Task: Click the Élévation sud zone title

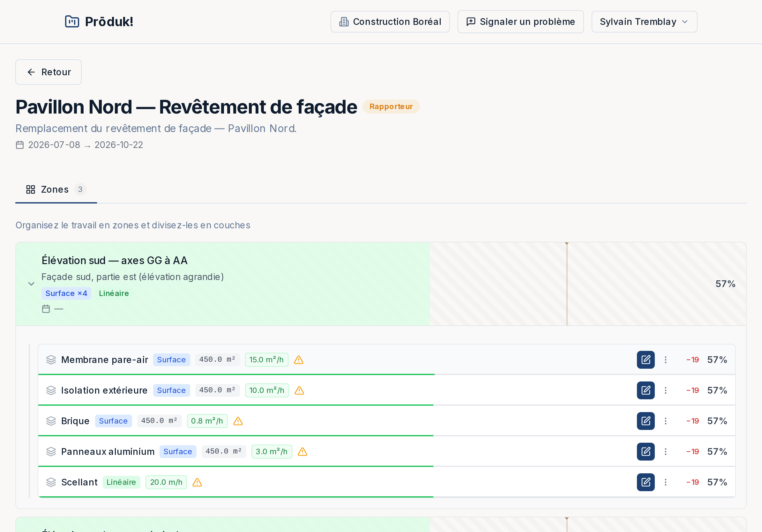Action: tap(115, 260)
